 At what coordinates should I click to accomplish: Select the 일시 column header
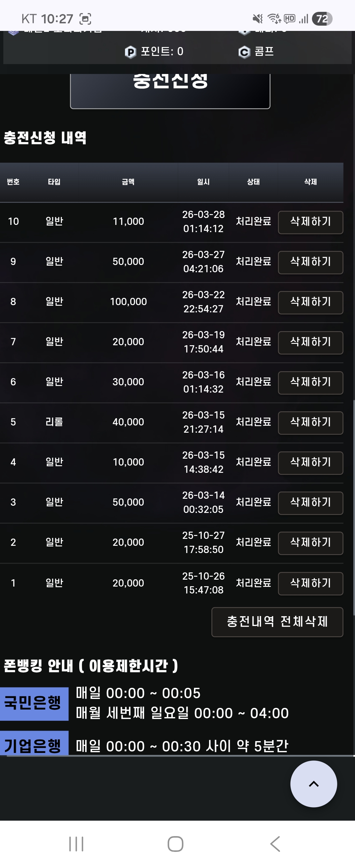[203, 182]
